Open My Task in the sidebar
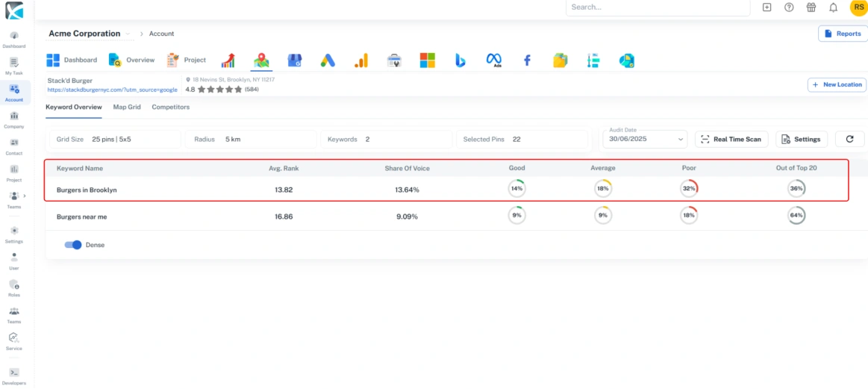868x389 pixels. 14,66
